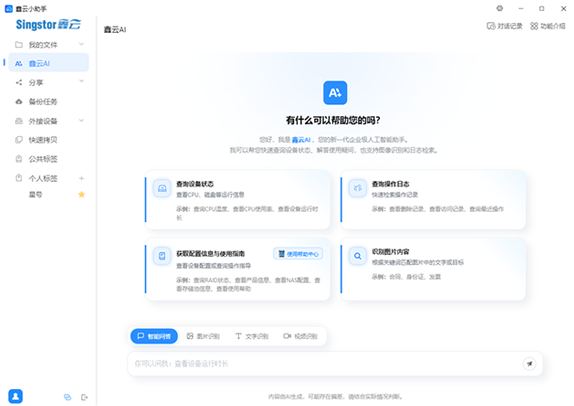Screen dimensions: 574x406
Task: Click the 查询设备状态 card icon
Action: coord(162,189)
